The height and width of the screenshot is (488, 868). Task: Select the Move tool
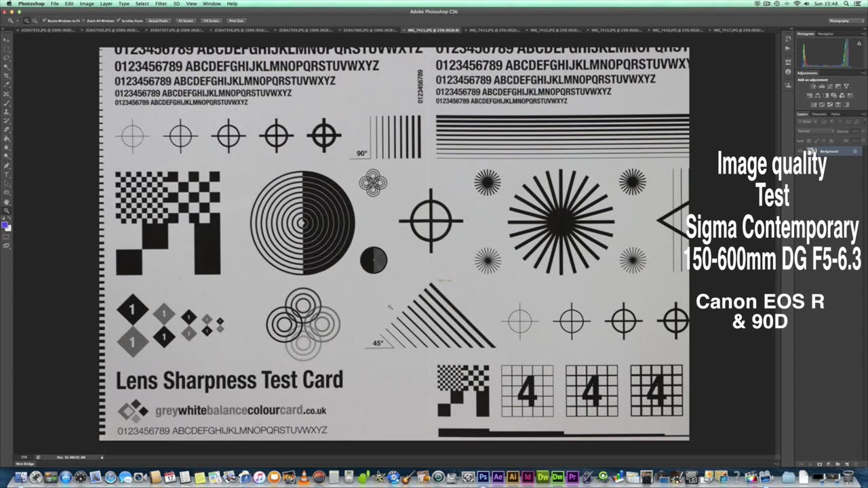point(6,41)
